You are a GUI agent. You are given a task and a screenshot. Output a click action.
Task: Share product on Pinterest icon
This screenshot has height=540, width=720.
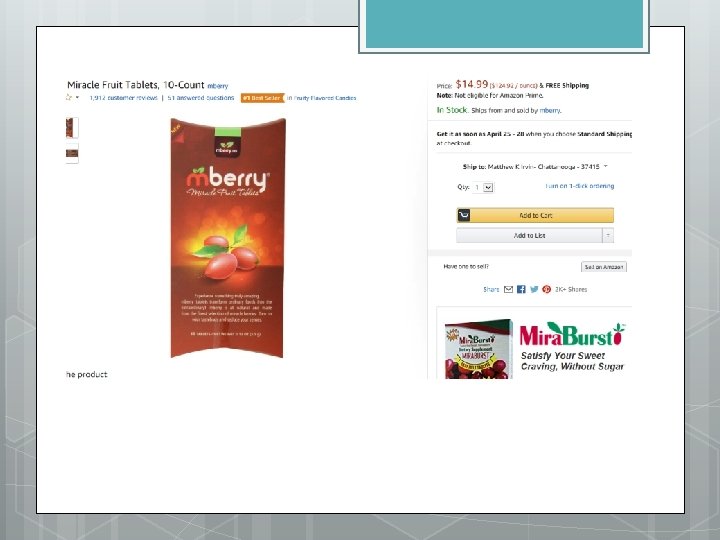tap(546, 289)
